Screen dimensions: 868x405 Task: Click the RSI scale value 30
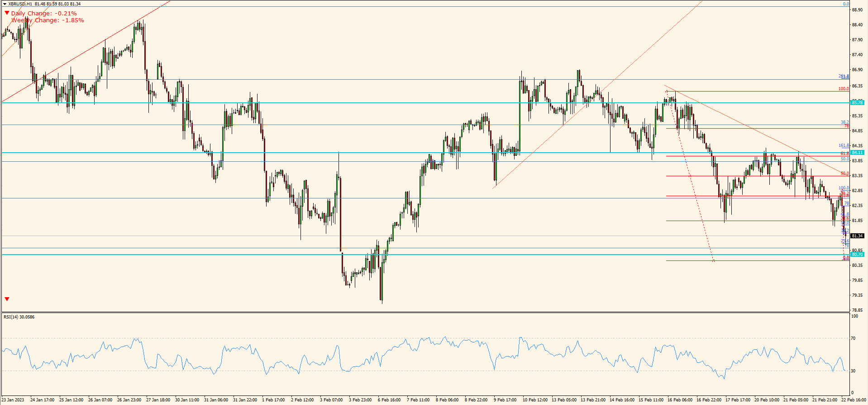[853, 371]
